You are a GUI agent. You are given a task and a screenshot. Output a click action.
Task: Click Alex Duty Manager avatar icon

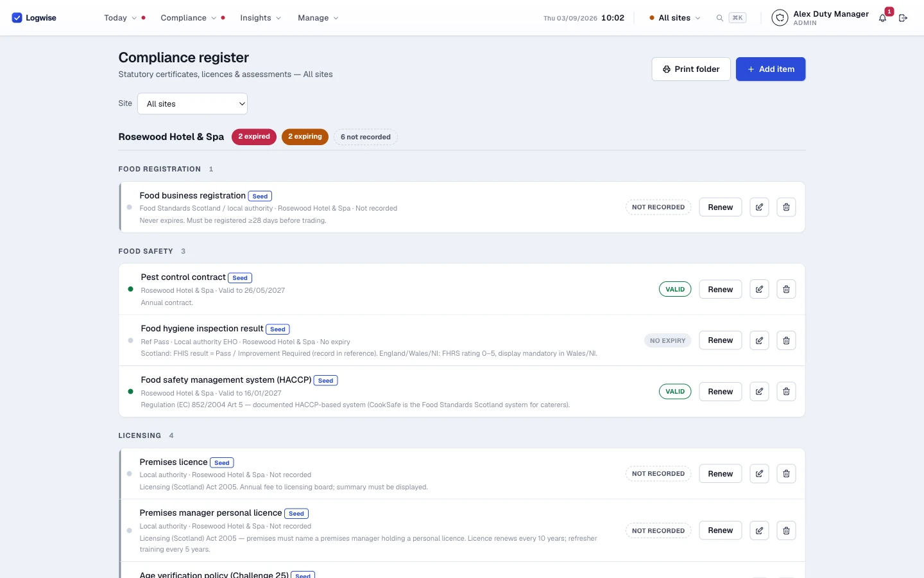point(780,18)
